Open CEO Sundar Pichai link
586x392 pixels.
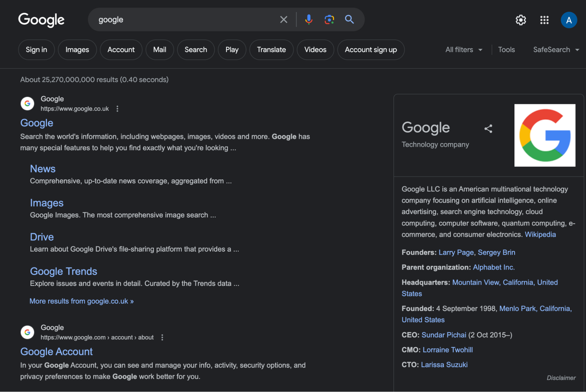(444, 335)
